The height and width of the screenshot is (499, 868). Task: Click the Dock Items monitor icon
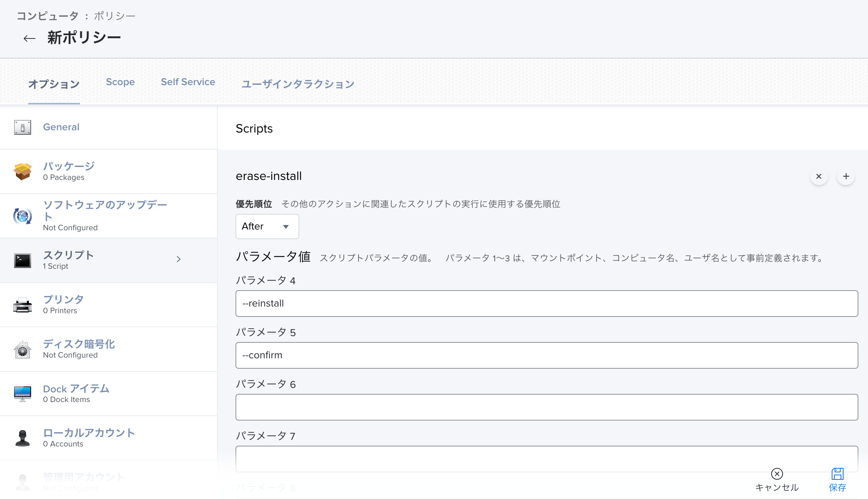click(23, 393)
